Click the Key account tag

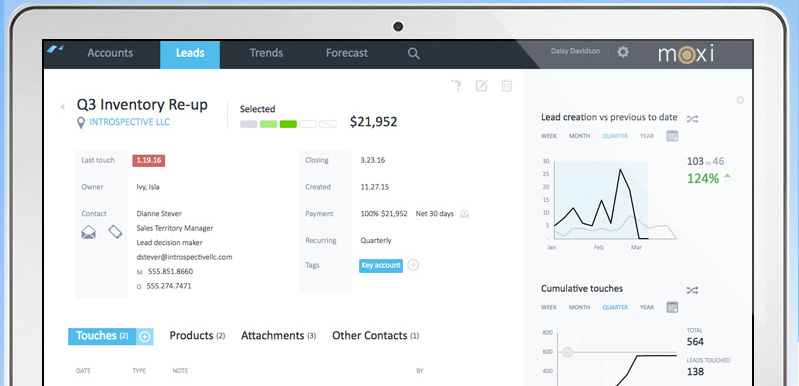[381, 265]
